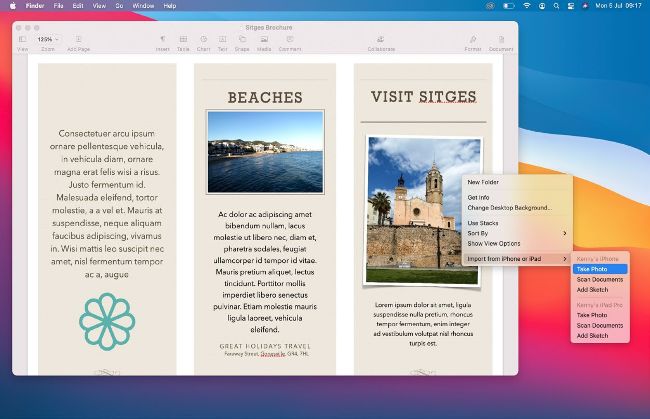Screen dimensions: 650x419
Task: Click the Chart toolbar icon
Action: (x=204, y=40)
